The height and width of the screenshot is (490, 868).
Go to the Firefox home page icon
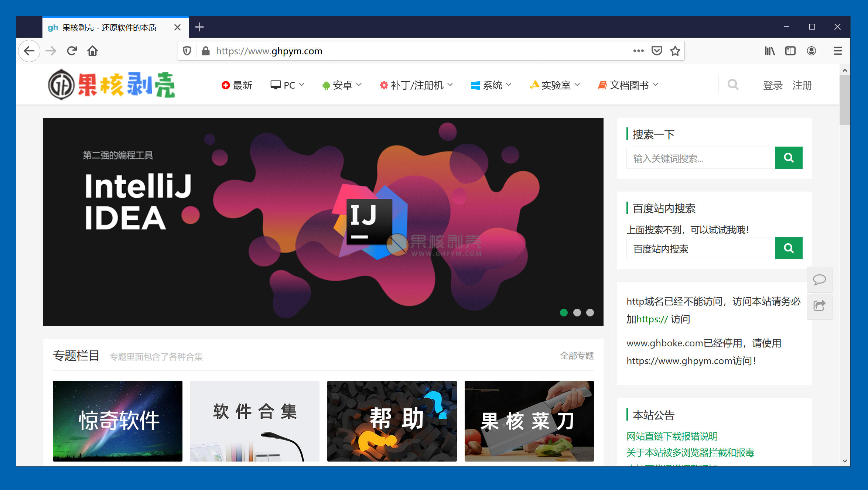[x=92, y=51]
